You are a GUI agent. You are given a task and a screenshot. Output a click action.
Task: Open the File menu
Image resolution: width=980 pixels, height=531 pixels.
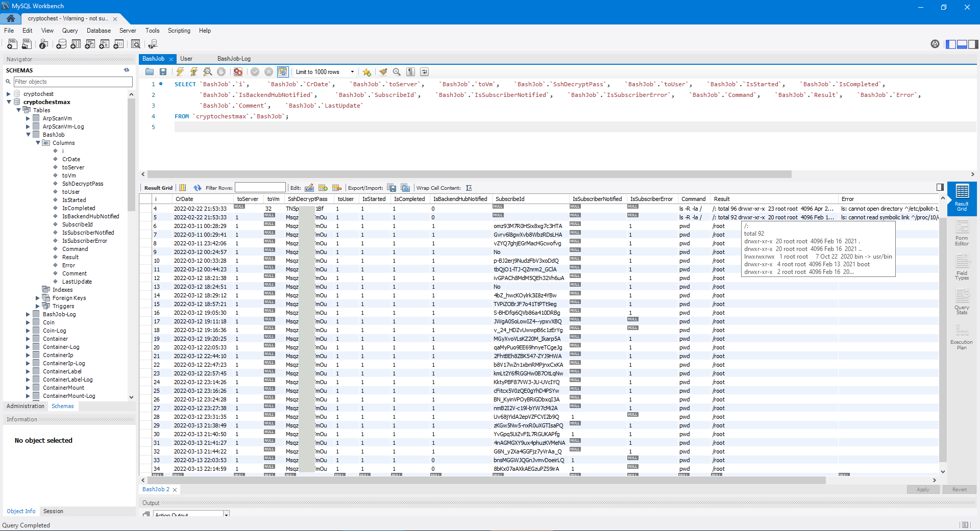point(9,31)
